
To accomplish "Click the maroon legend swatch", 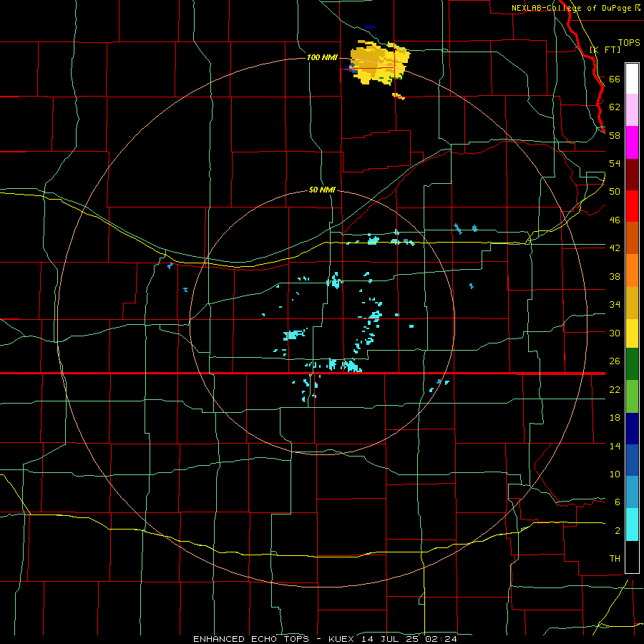I will [x=632, y=175].
